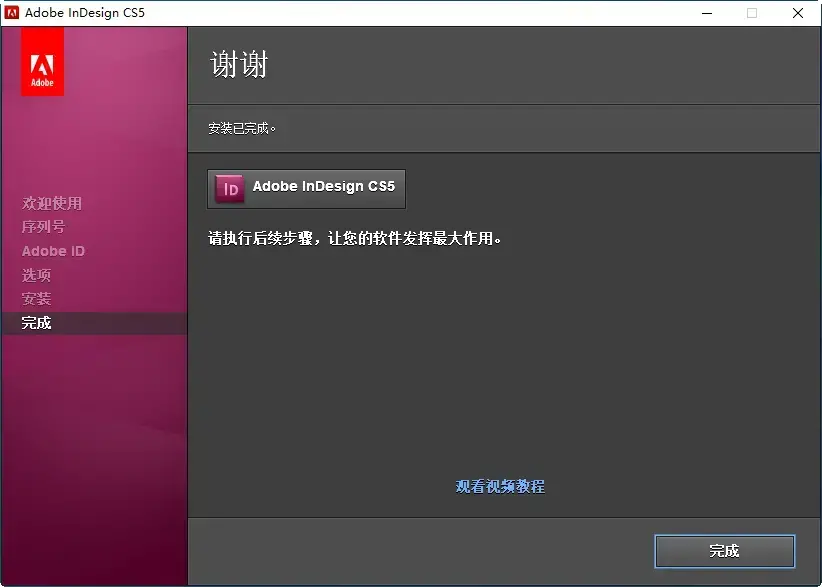The height and width of the screenshot is (587, 822).
Task: Select the Adobe ID step in sidebar
Action: coord(53,251)
